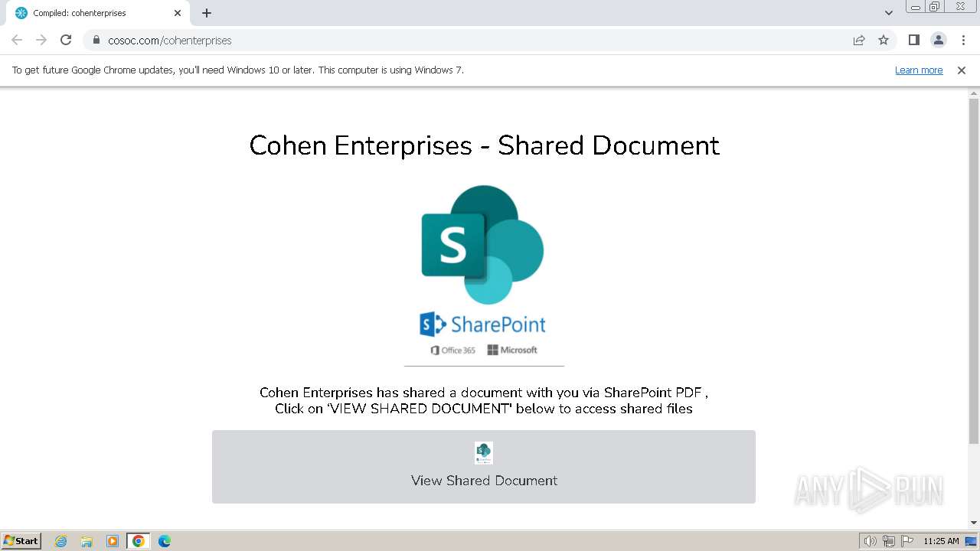Image resolution: width=980 pixels, height=551 pixels.
Task: Reload the page with the refresh icon
Action: click(66, 40)
